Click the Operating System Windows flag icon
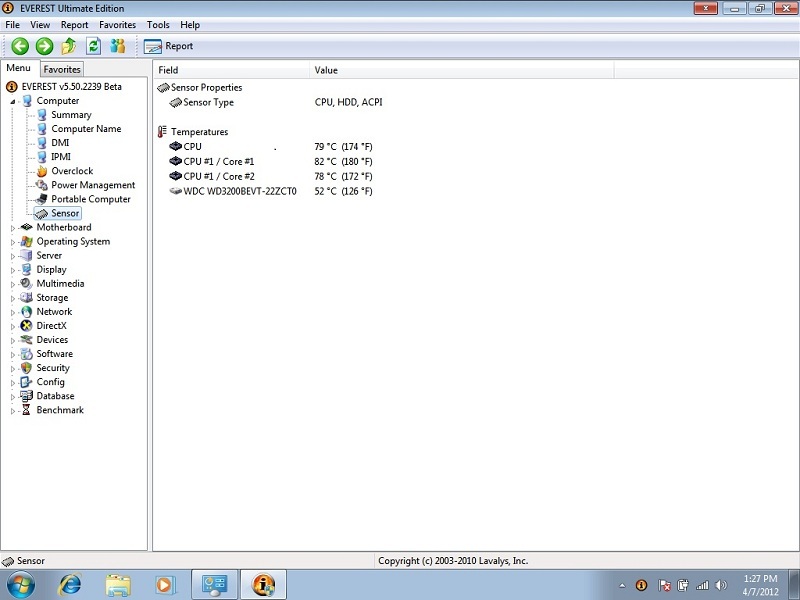 [27, 241]
